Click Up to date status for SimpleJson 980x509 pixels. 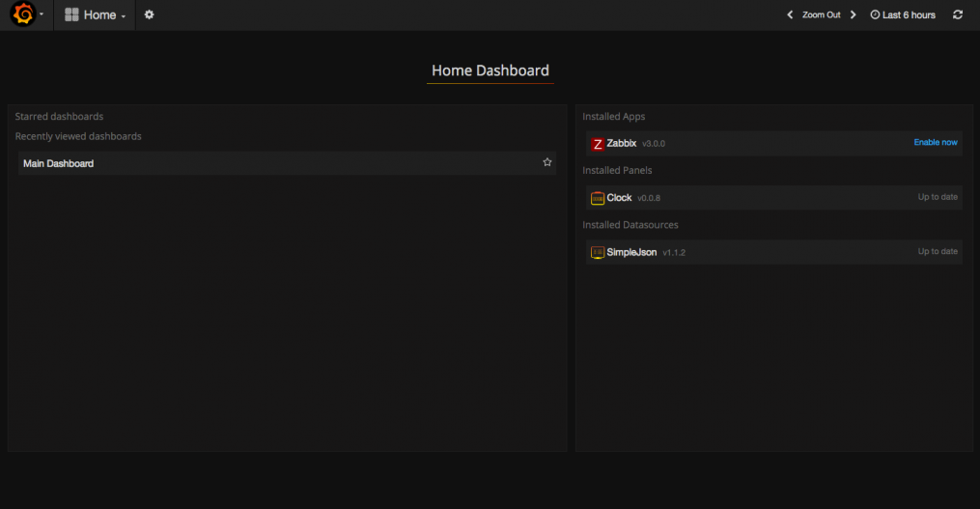(938, 251)
